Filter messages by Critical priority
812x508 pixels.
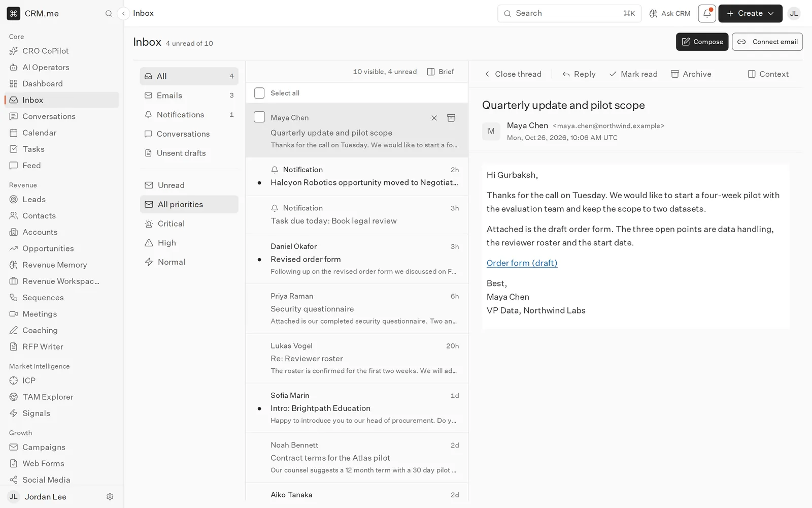pyautogui.click(x=189, y=224)
